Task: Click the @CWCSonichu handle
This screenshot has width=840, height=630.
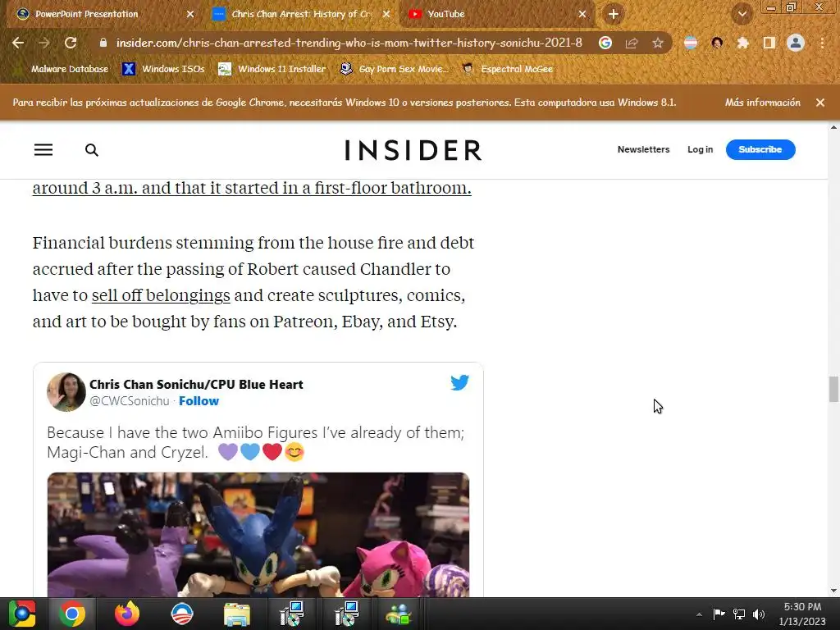Action: 129,400
